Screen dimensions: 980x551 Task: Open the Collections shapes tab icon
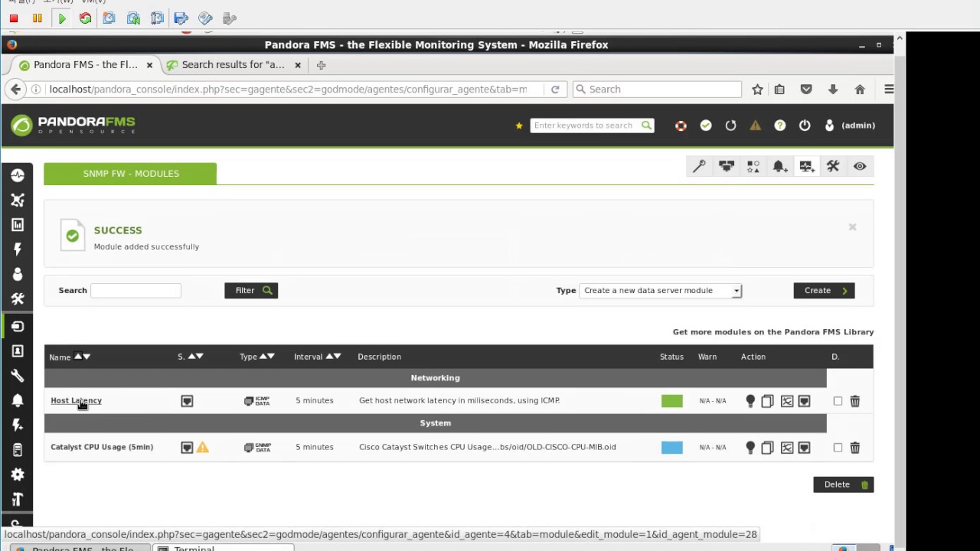pos(753,166)
